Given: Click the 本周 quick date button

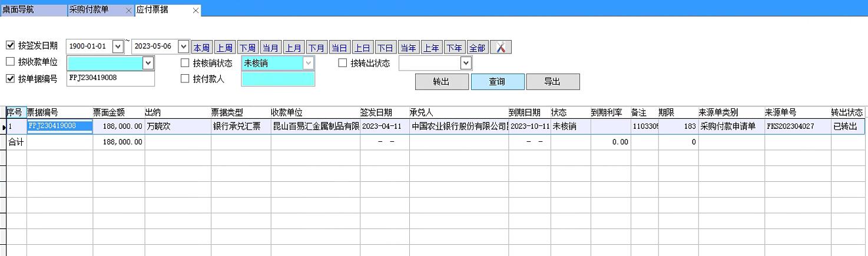Looking at the screenshot, I should (201, 48).
